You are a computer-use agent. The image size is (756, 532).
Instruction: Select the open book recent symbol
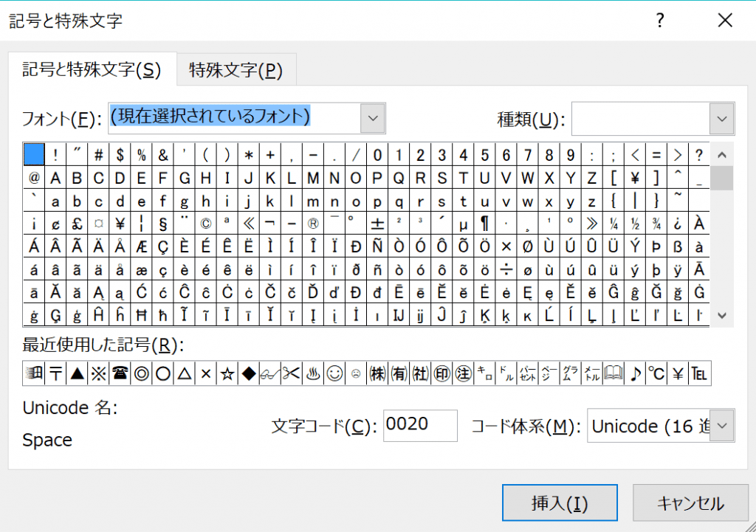pos(614,374)
